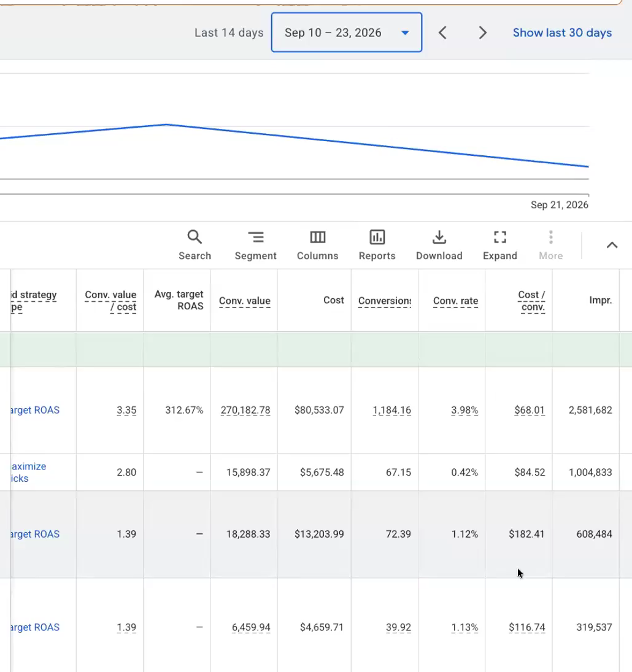Click the Last 14 days label
The image size is (632, 672).
(x=229, y=33)
